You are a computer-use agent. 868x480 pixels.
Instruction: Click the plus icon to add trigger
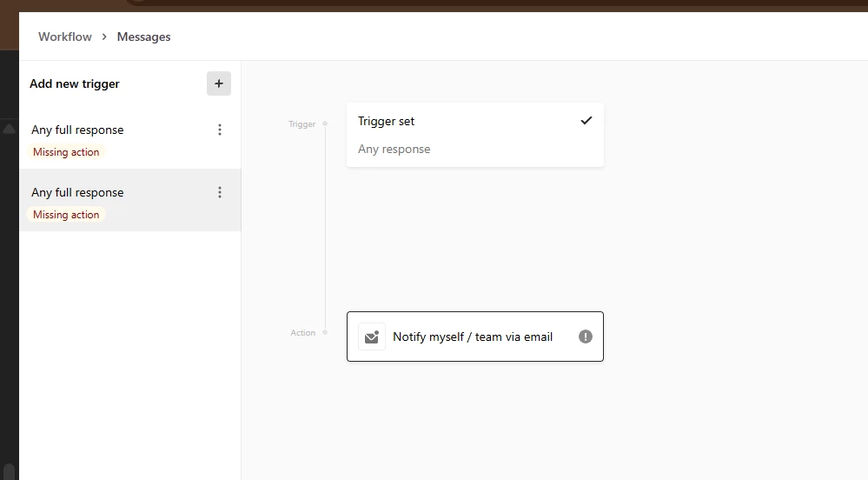coord(219,83)
